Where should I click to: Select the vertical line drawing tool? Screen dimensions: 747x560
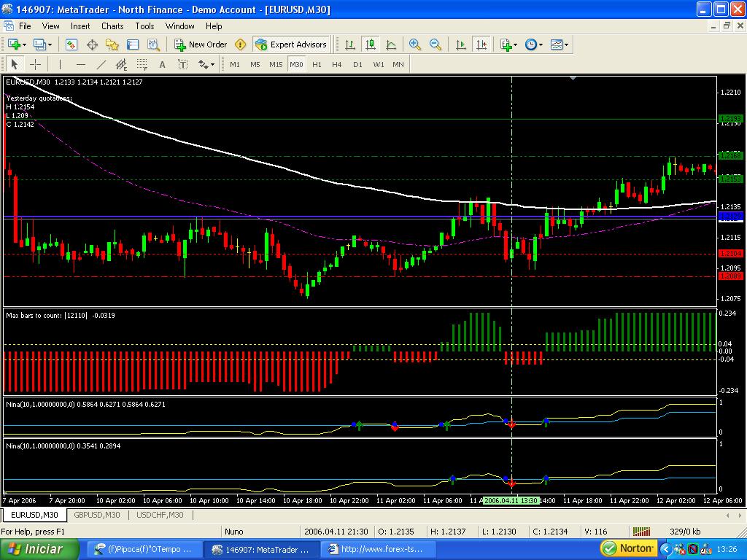(x=61, y=64)
